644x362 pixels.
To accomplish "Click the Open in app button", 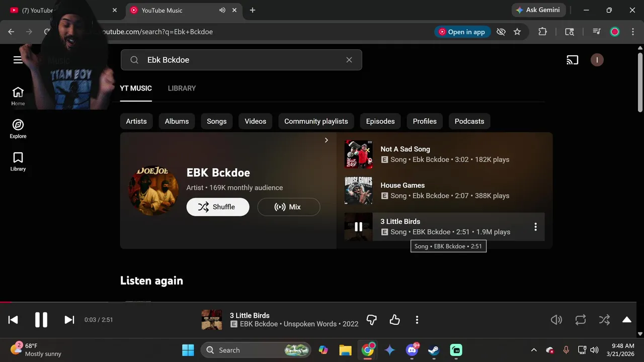I will (x=462, y=32).
